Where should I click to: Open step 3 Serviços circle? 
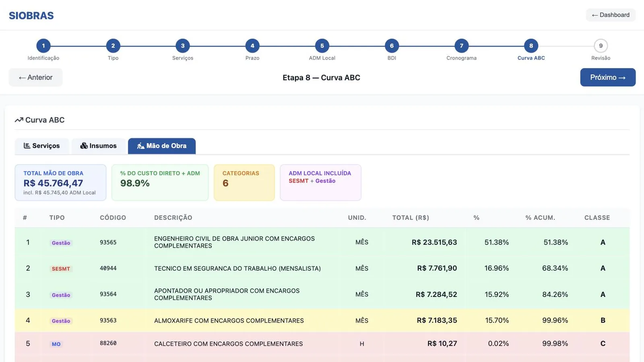click(x=183, y=46)
